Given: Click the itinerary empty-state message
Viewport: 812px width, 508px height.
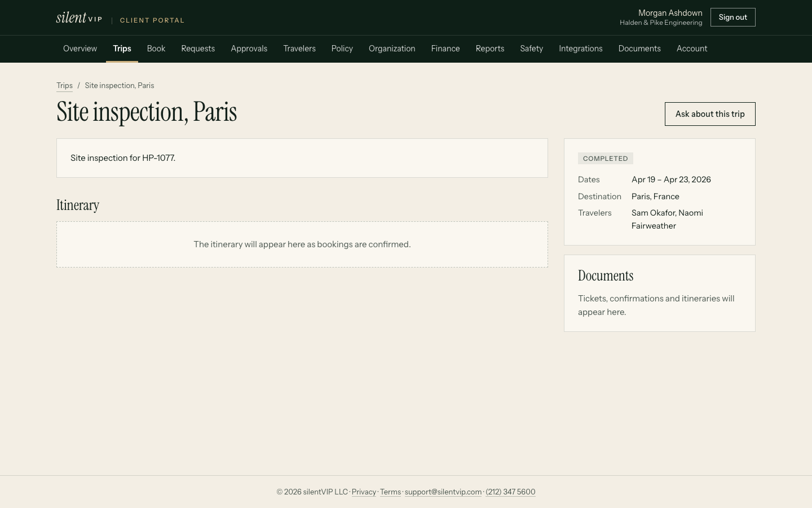Looking at the screenshot, I should [x=302, y=244].
